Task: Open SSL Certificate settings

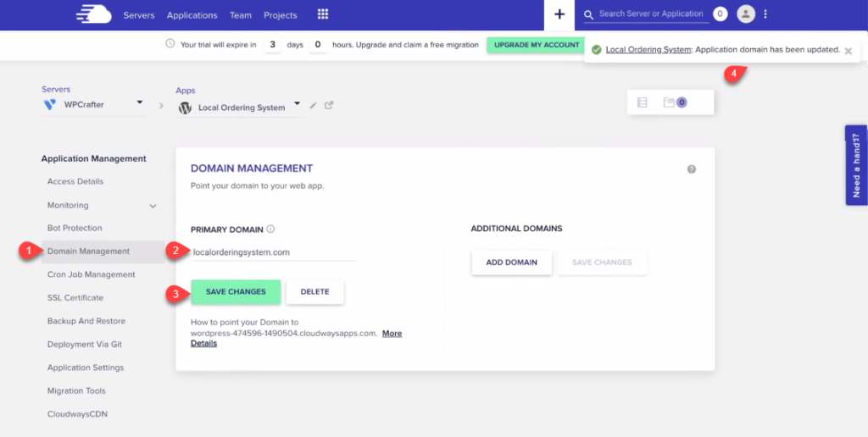Action: (75, 297)
